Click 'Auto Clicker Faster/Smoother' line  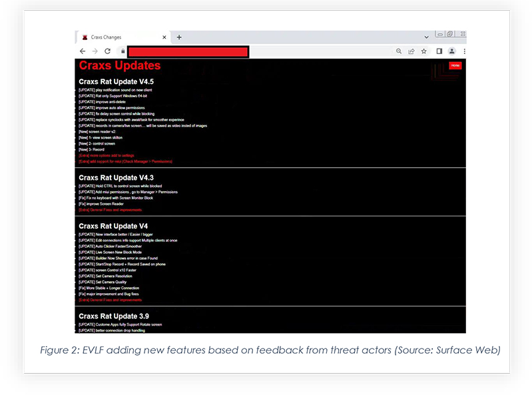[111, 246]
